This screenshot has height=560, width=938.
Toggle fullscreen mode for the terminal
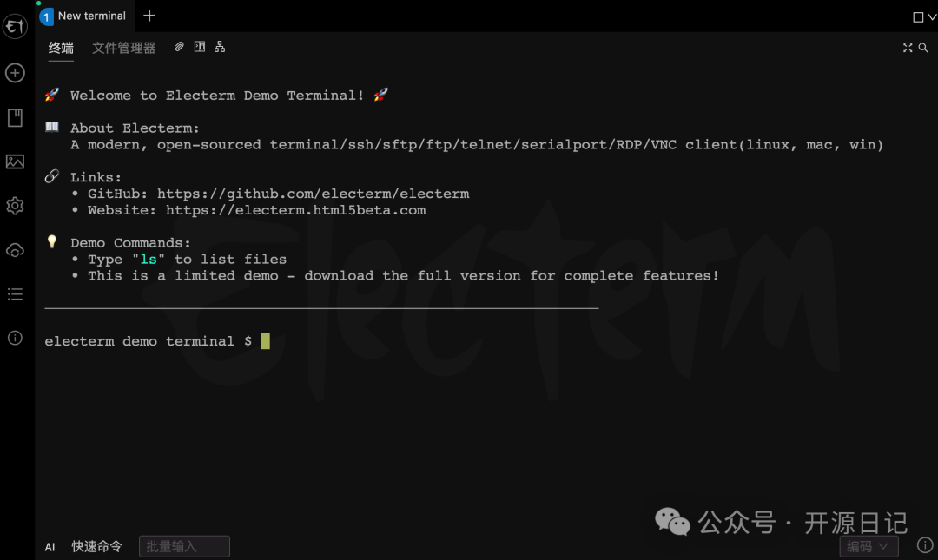click(908, 49)
